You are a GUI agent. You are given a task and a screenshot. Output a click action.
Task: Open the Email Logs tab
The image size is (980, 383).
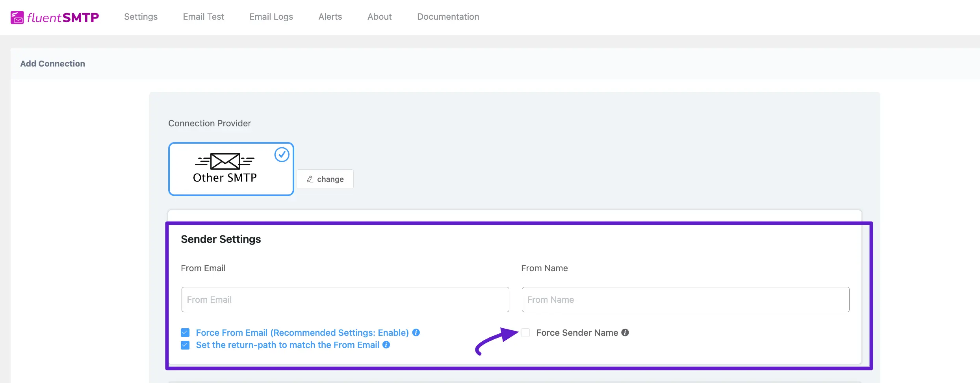pos(271,17)
